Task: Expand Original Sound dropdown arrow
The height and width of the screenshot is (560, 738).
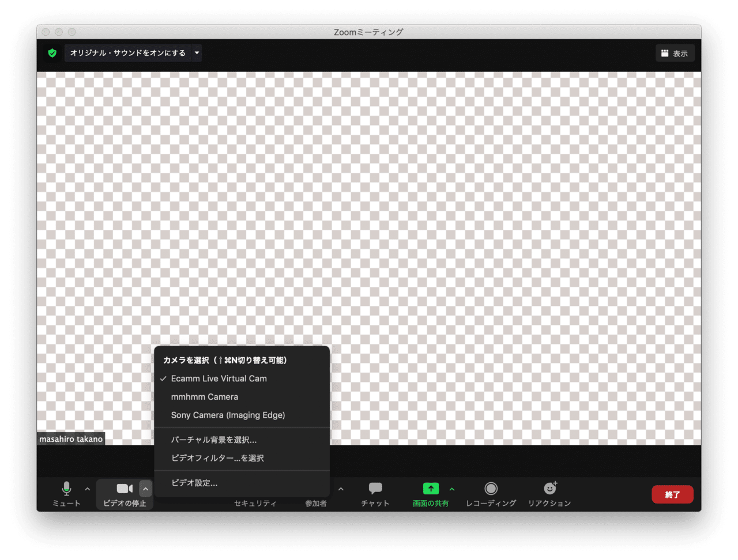Action: 197,53
